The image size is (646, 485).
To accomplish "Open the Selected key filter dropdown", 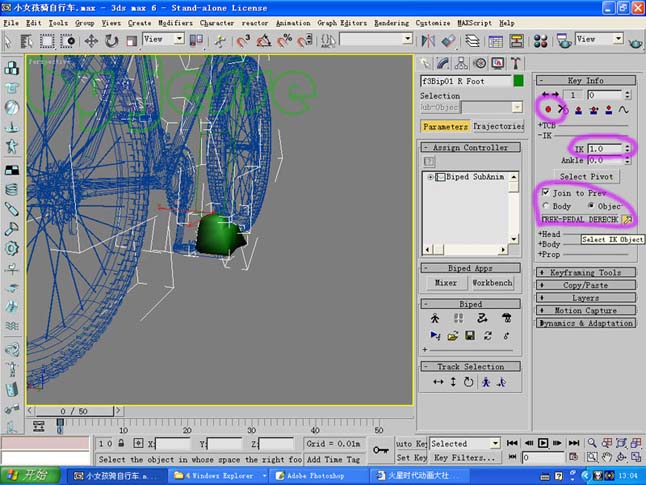I will click(x=465, y=444).
